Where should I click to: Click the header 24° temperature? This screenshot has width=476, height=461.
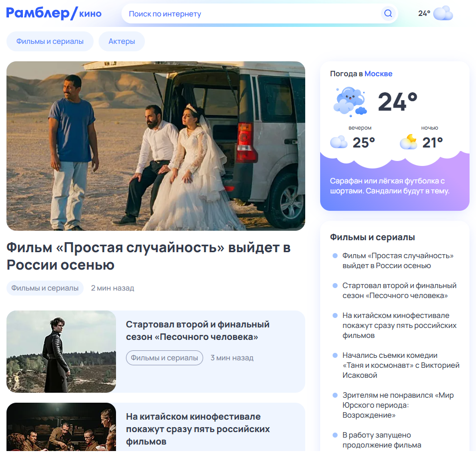tap(424, 13)
